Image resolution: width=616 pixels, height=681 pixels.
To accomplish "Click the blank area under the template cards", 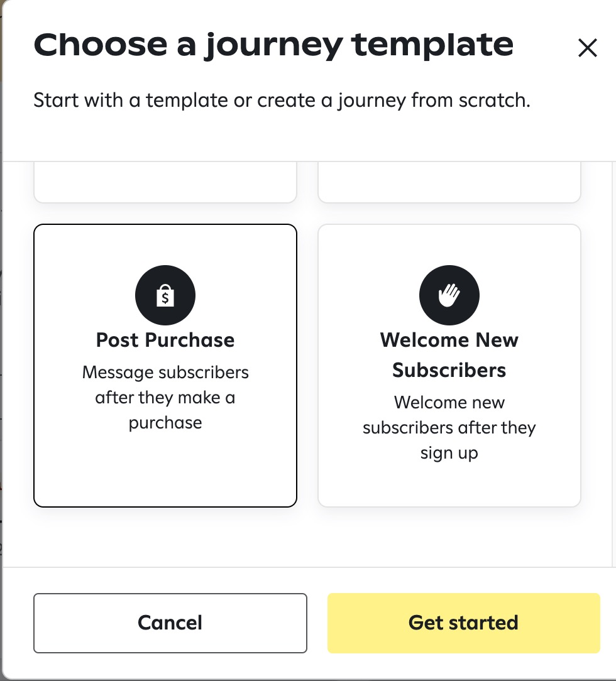I will [307, 537].
